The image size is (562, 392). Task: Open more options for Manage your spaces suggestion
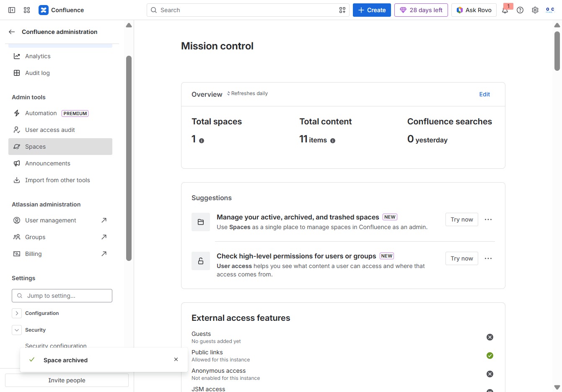[488, 219]
